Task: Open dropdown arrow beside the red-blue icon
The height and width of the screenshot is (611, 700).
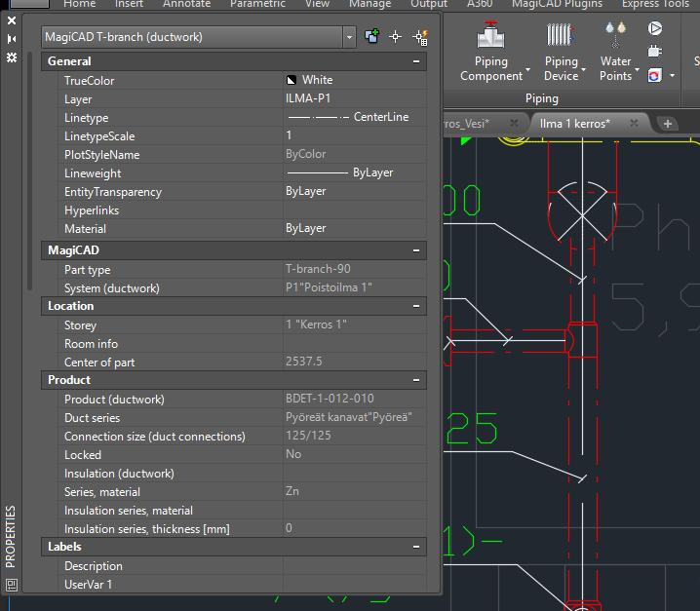Action: [x=672, y=75]
